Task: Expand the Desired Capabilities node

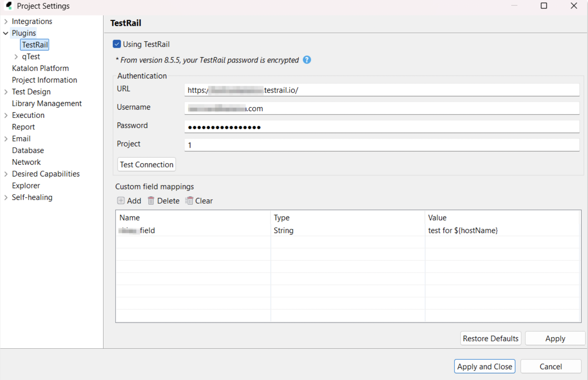Action: [x=6, y=174]
